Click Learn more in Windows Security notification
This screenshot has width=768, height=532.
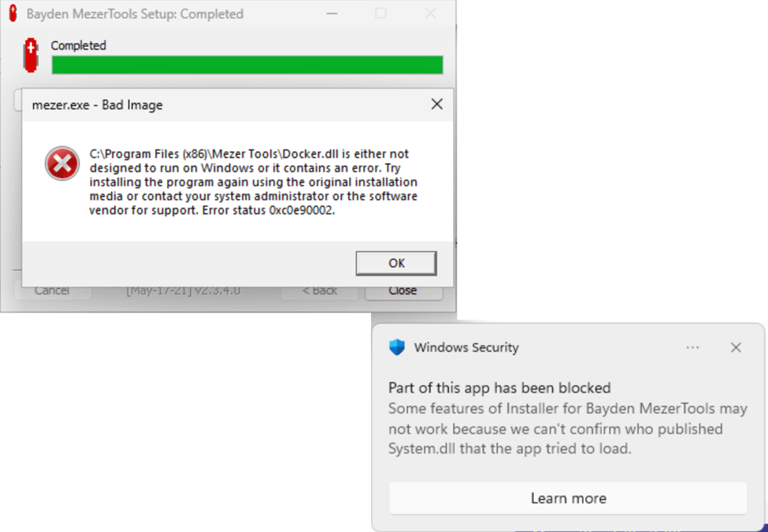[568, 497]
